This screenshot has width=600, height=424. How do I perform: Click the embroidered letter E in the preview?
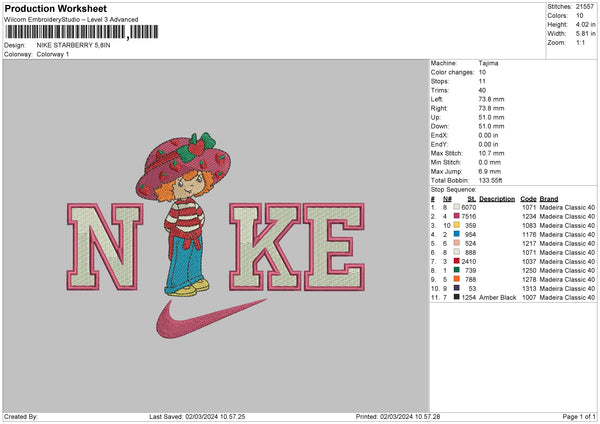tap(334, 247)
